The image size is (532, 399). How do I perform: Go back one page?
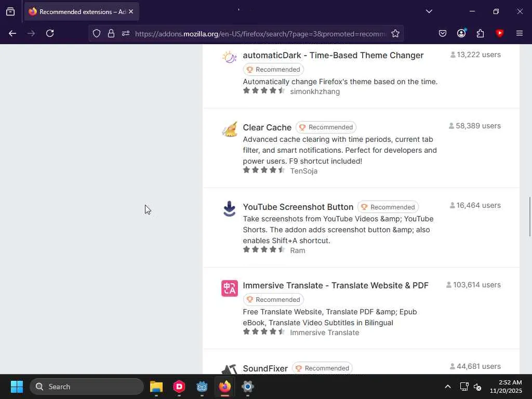coord(12,33)
